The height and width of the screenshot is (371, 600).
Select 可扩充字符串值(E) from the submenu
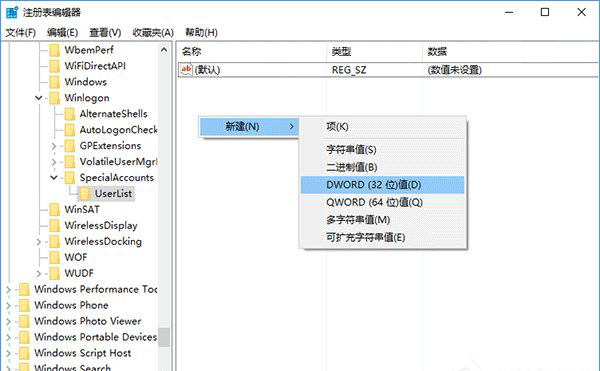click(383, 238)
